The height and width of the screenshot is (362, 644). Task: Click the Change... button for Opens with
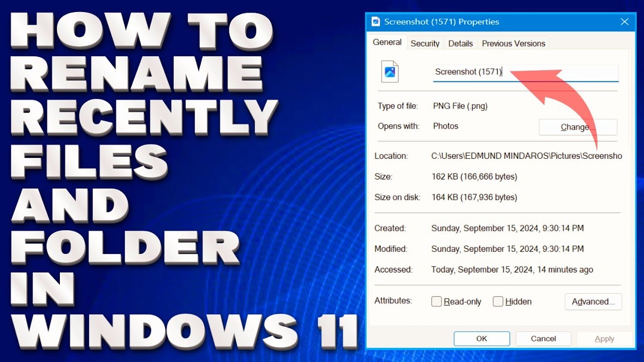(x=578, y=127)
